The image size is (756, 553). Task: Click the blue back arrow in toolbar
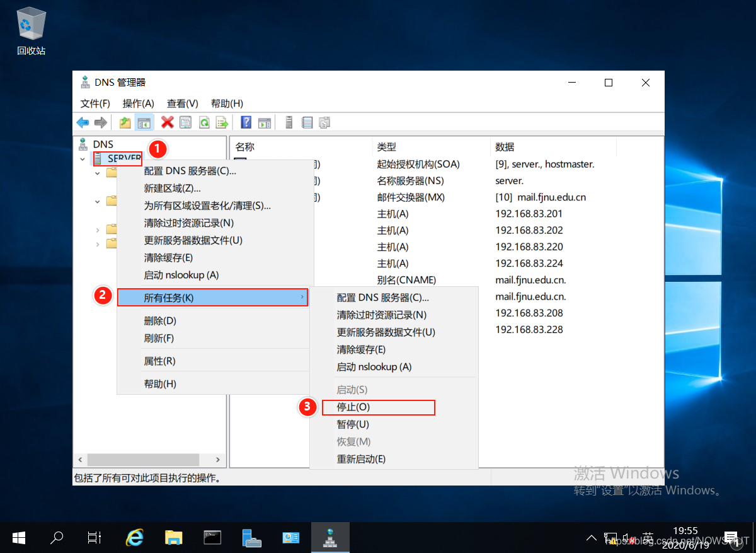(83, 122)
